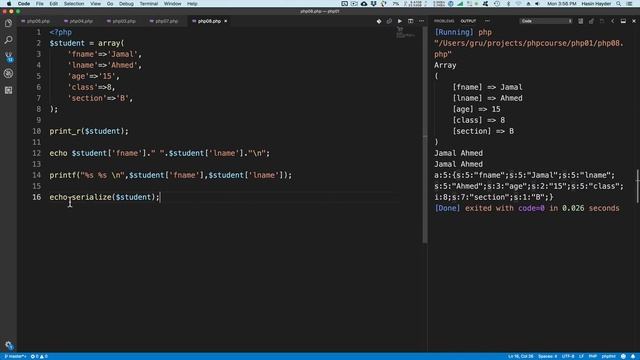The height and width of the screenshot is (360, 640).
Task: Open the Terminal menu
Action: coord(149,4)
